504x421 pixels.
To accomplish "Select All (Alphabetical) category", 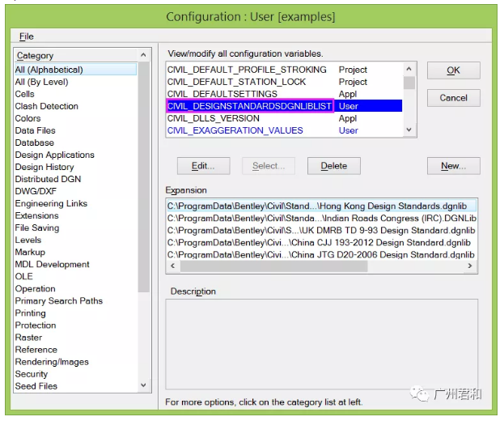I will coord(76,70).
